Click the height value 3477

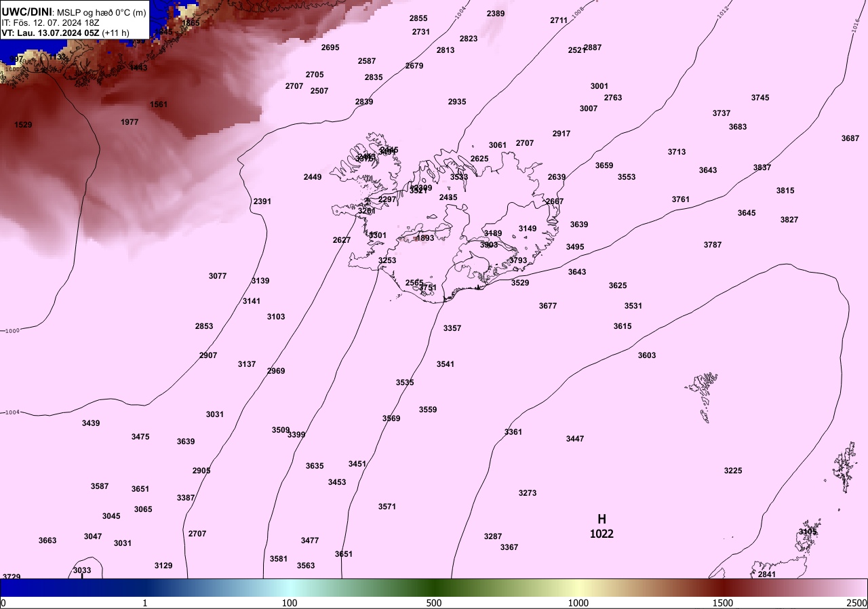[310, 541]
